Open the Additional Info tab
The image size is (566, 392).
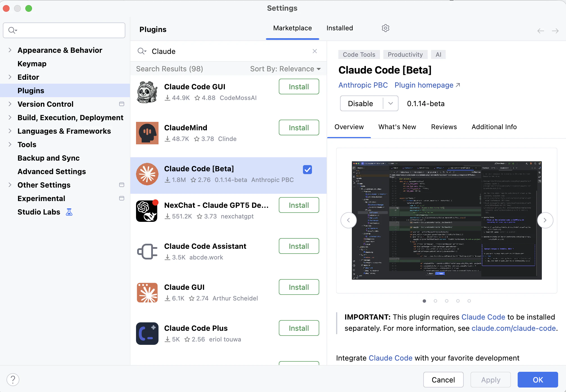pyautogui.click(x=494, y=127)
